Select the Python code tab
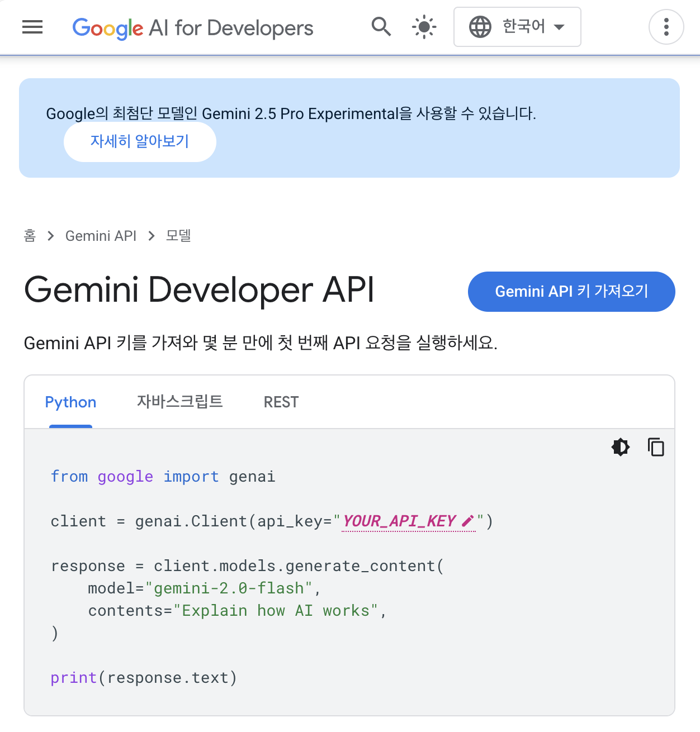 click(70, 402)
